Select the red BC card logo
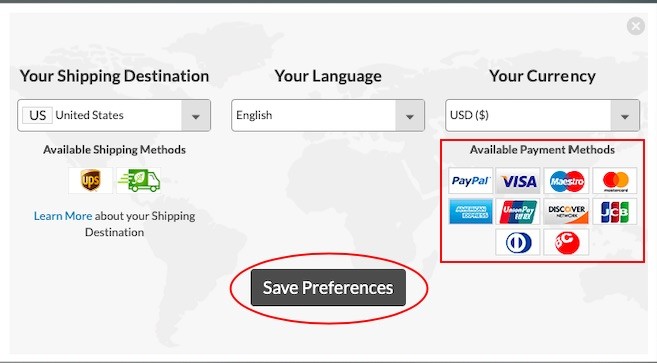657x363 pixels. [566, 242]
